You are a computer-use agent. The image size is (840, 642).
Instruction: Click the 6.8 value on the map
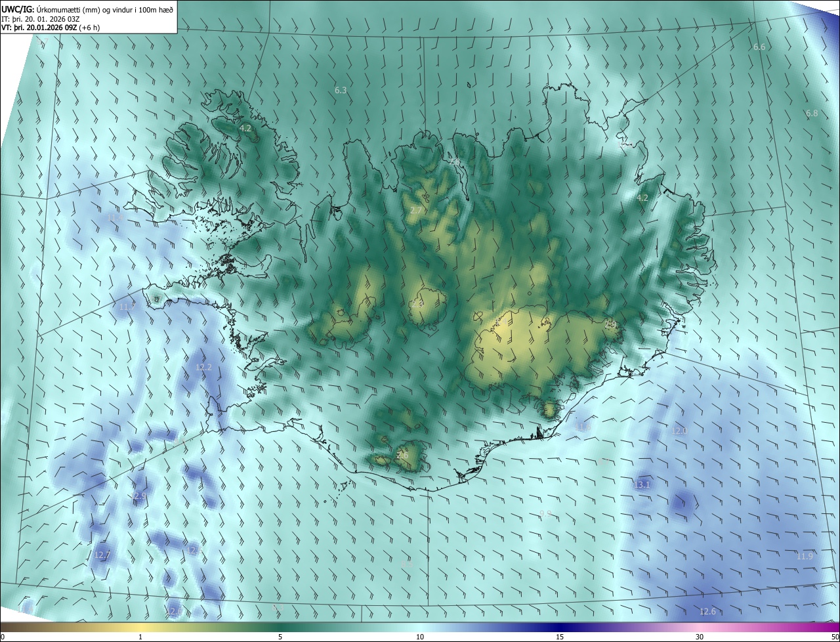pyautogui.click(x=812, y=113)
